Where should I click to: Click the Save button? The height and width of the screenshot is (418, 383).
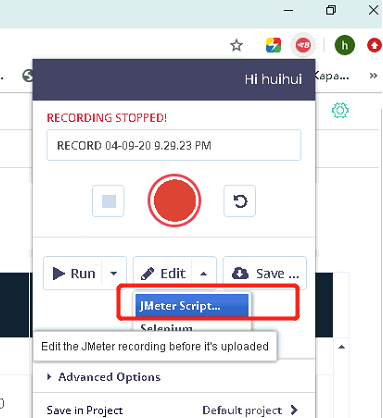coord(265,273)
